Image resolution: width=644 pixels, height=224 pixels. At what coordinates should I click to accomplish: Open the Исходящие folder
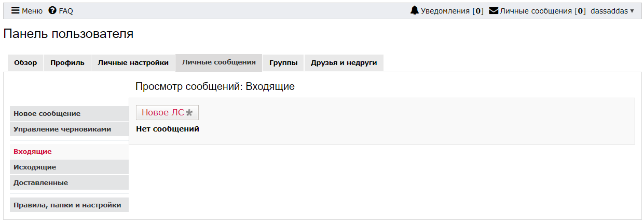tap(35, 167)
